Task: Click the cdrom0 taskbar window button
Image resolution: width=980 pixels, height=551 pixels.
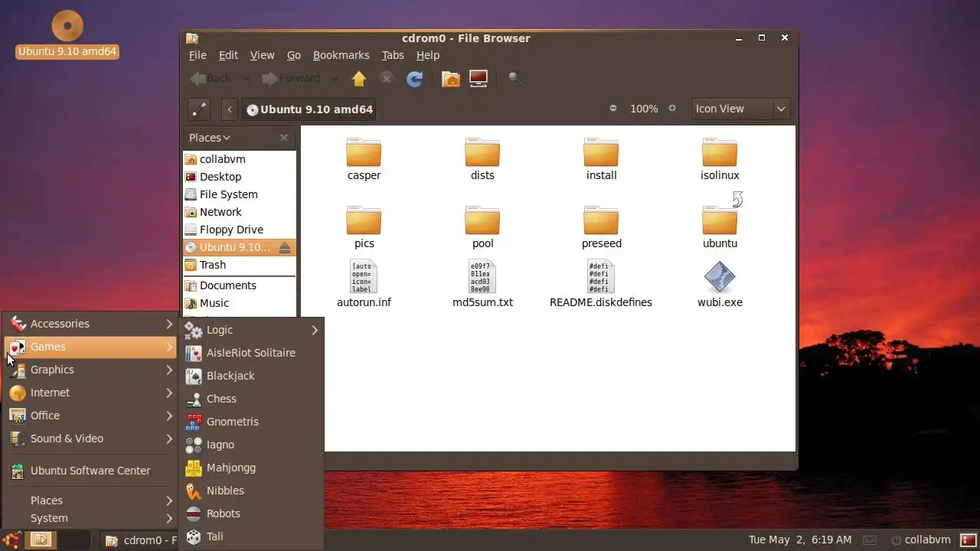Action: [139, 540]
